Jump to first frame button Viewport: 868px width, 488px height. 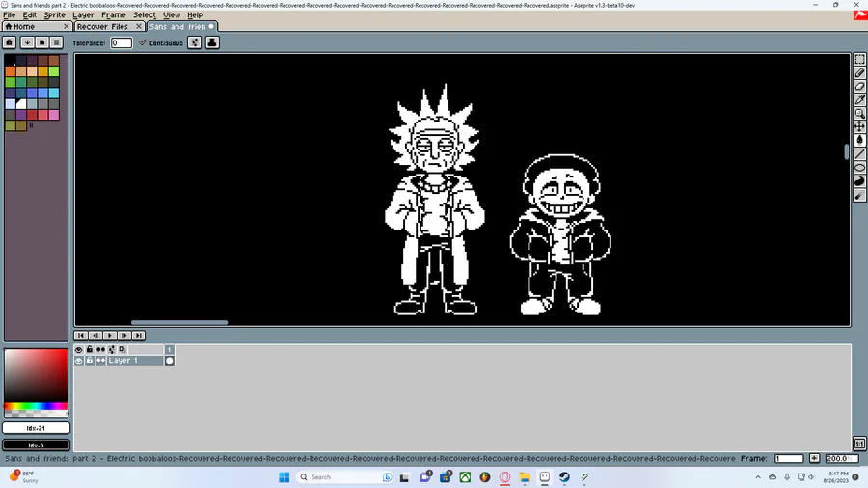pyautogui.click(x=81, y=336)
